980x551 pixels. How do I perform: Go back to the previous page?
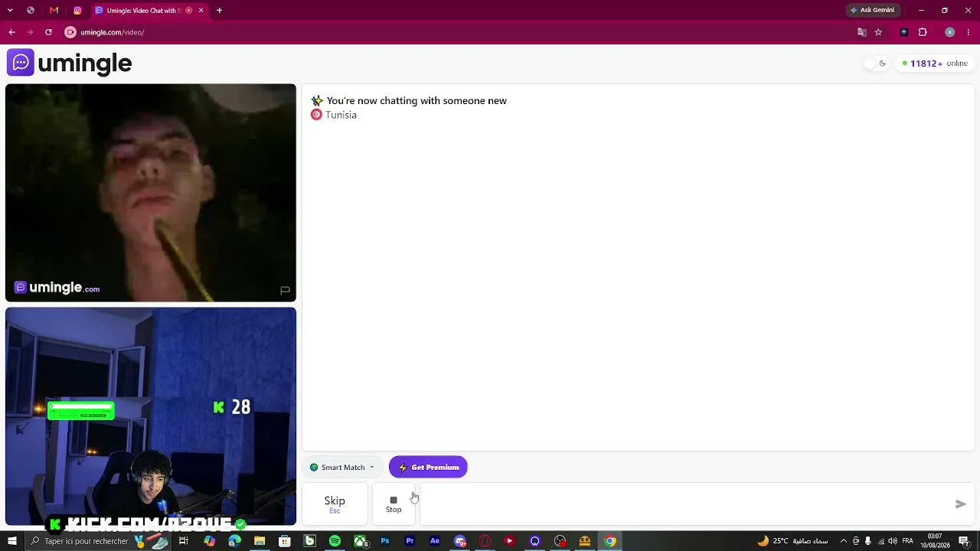11,32
